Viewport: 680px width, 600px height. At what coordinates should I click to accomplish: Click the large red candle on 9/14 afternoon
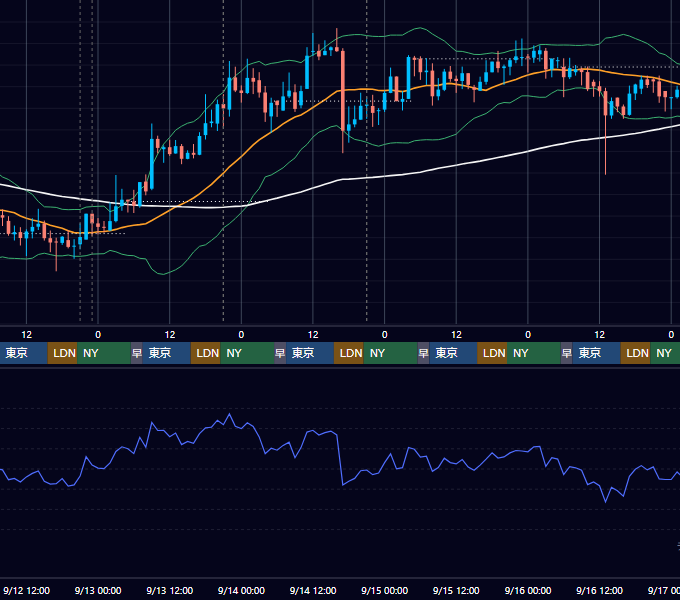pyautogui.click(x=343, y=90)
